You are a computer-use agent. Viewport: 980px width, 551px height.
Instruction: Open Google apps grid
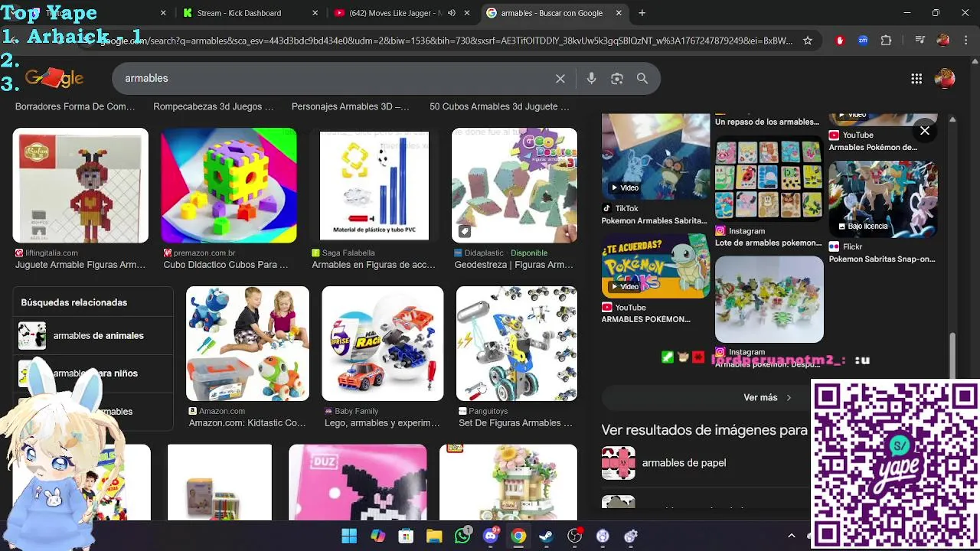click(916, 78)
